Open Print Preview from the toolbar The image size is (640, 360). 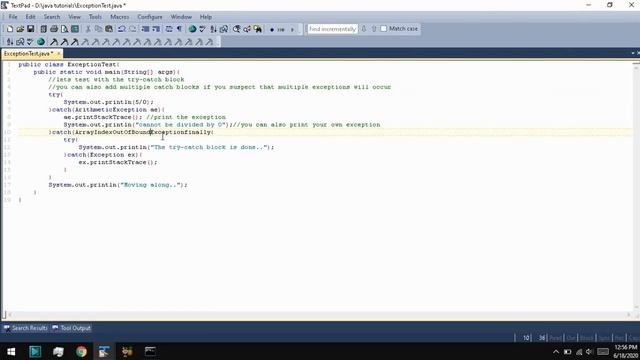[x=64, y=29]
